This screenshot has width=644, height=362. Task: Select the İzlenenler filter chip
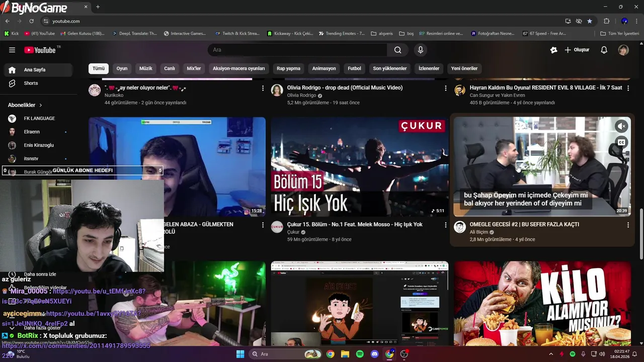(429, 68)
